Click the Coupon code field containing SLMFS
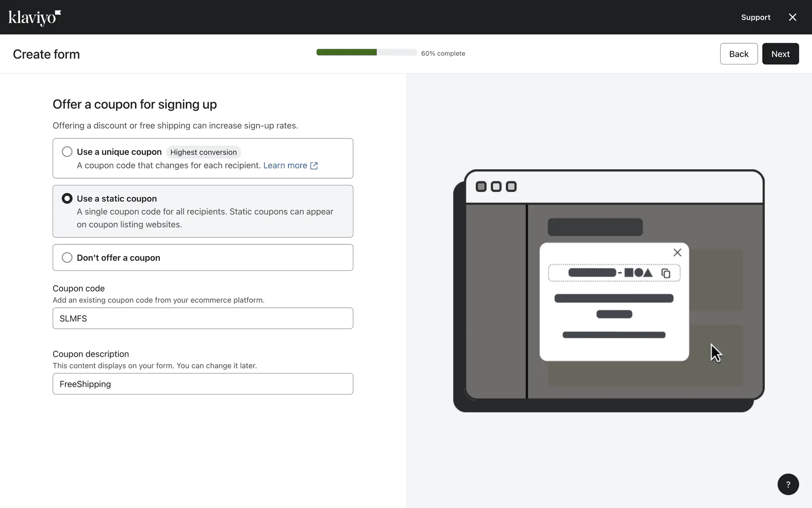812x508 pixels. [203, 318]
